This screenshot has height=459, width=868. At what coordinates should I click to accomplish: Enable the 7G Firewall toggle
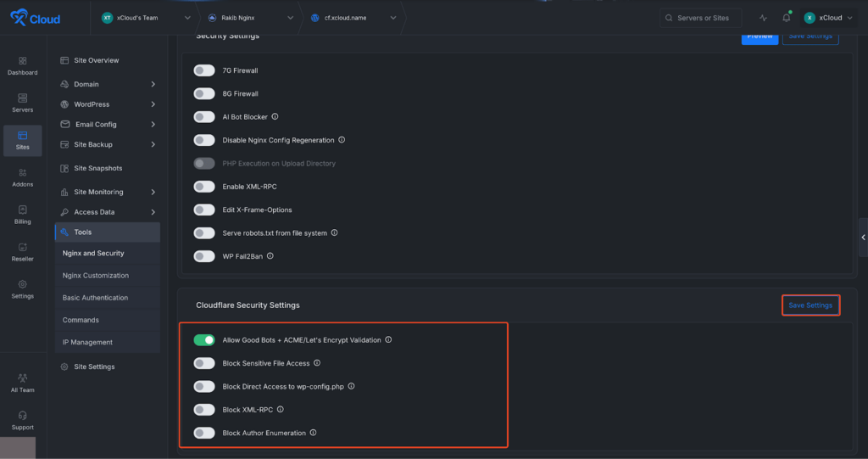pyautogui.click(x=204, y=70)
